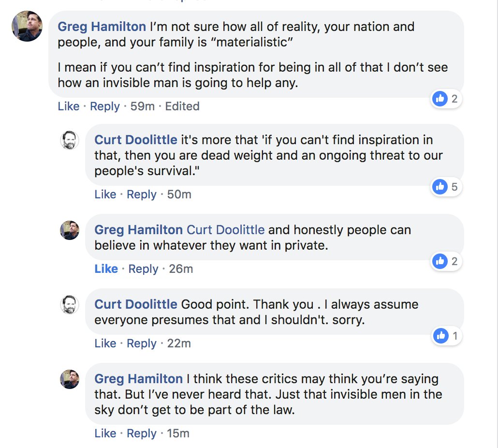Click Greg Hamilton's avatar on 'believe in private' reply
The height and width of the screenshot is (448, 498).
pyautogui.click(x=69, y=230)
